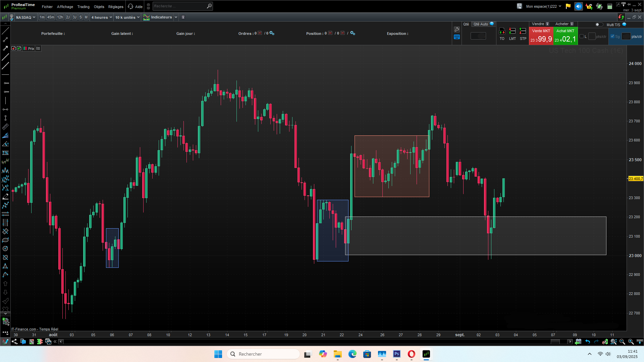Open the 10 k unités dropdown
The width and height of the screenshot is (644, 362).
tap(127, 17)
